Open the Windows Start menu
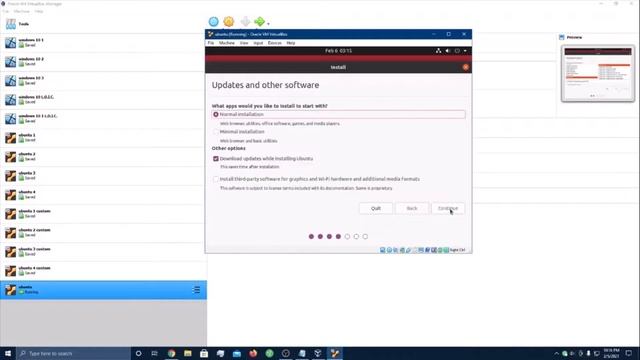640x360 pixels. 8,353
